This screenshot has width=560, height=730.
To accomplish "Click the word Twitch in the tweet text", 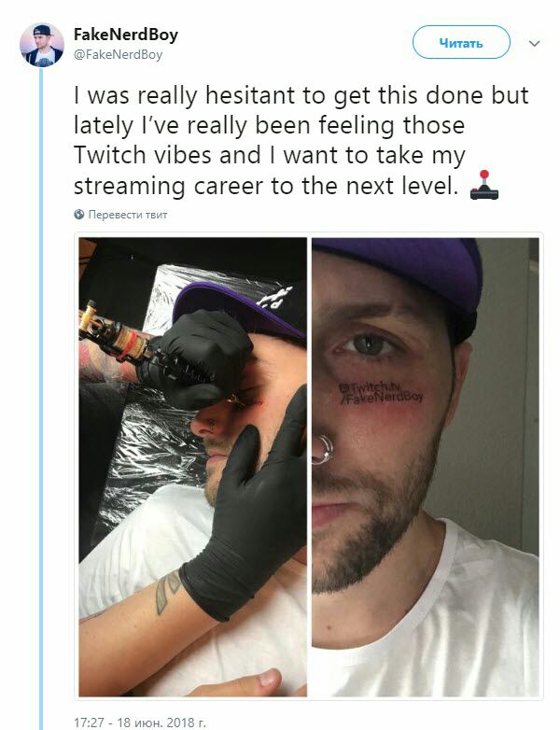I will click(x=110, y=155).
